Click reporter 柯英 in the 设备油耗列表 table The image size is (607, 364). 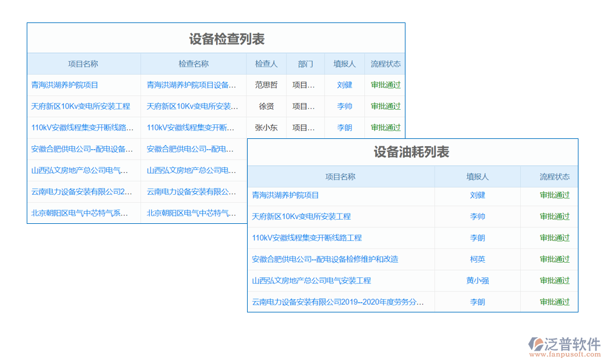[477, 259]
